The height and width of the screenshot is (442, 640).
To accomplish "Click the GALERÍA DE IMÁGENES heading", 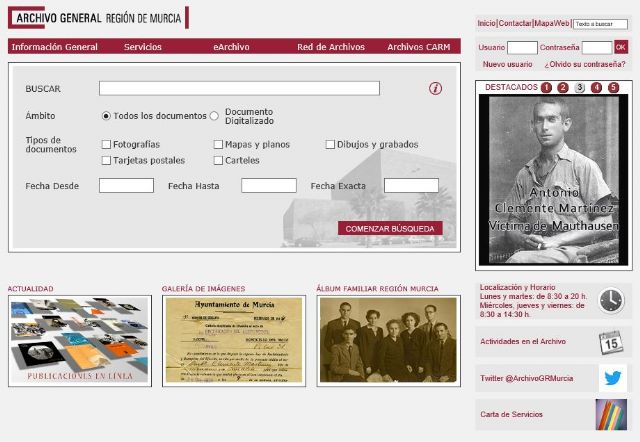I will tap(203, 289).
